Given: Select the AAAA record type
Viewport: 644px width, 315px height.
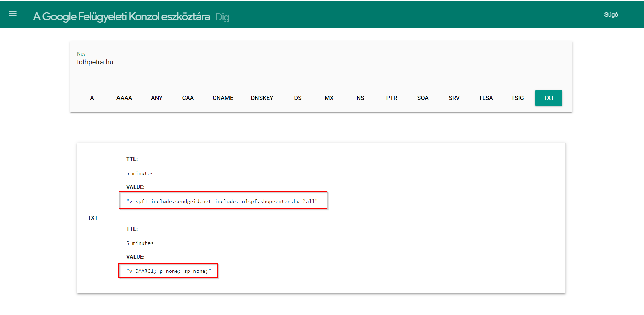Looking at the screenshot, I should point(124,98).
